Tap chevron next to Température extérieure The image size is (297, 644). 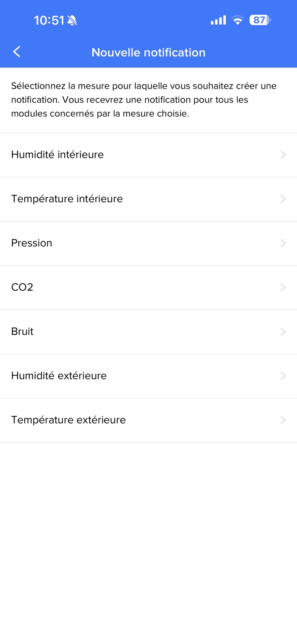[x=283, y=420]
